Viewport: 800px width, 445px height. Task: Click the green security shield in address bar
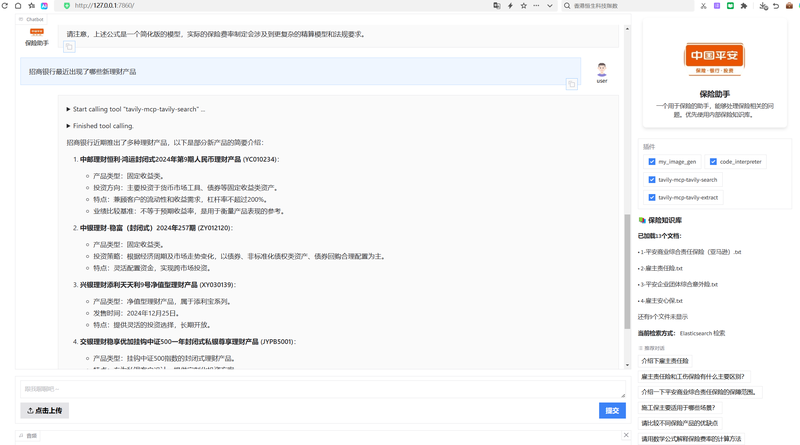click(x=67, y=6)
